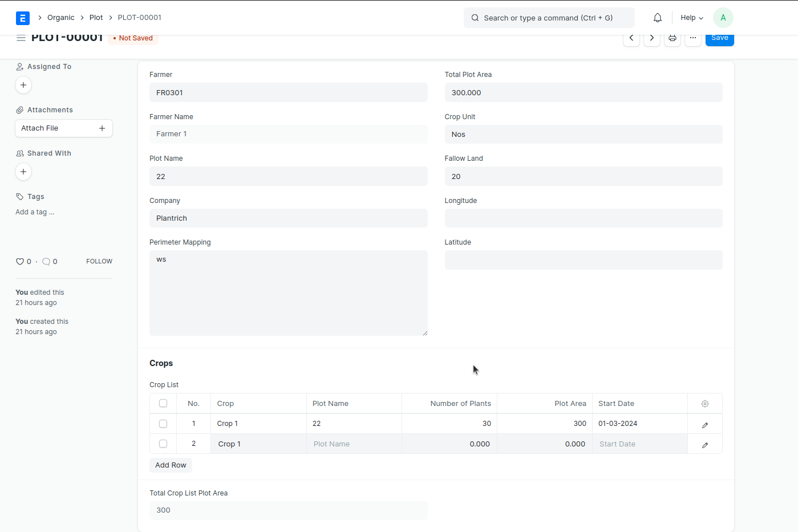Open the user avatar menu

[x=723, y=18]
